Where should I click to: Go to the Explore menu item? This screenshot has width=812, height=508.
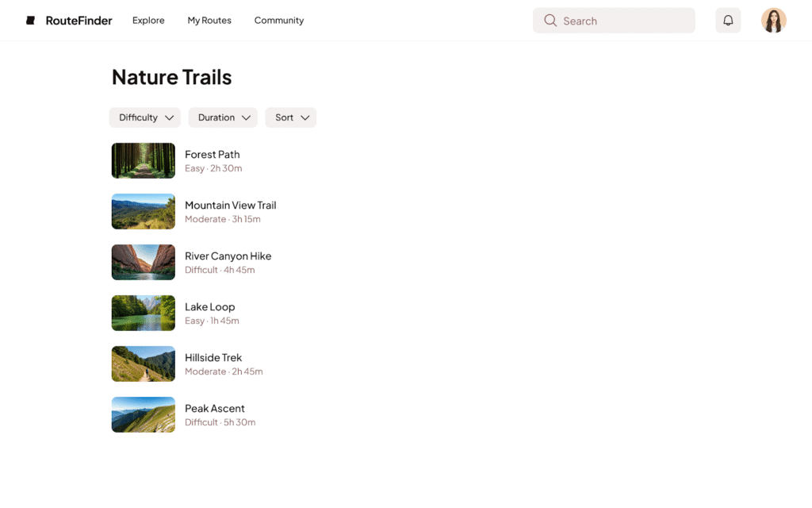coord(148,21)
